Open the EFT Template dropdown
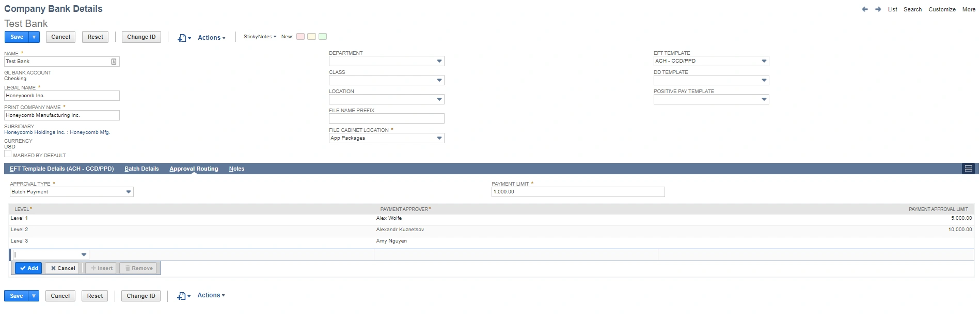Viewport: 980px width, 318px height. tap(764, 61)
